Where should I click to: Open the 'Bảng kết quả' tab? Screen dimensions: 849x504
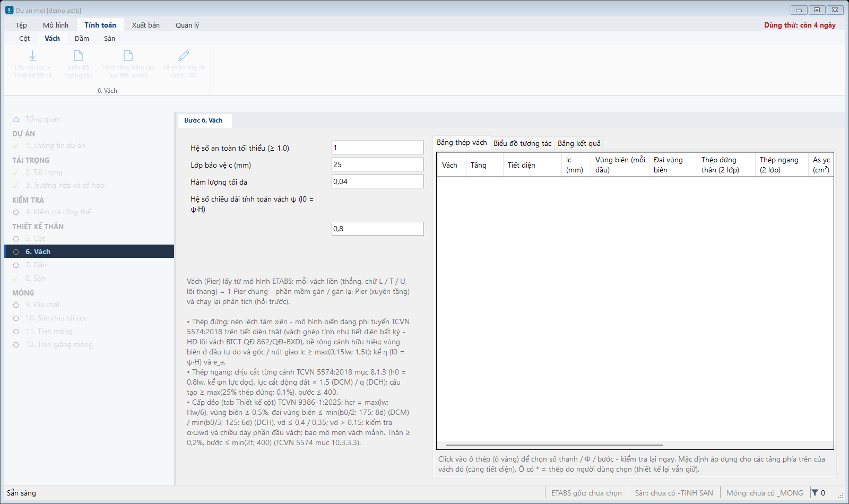[x=579, y=143]
